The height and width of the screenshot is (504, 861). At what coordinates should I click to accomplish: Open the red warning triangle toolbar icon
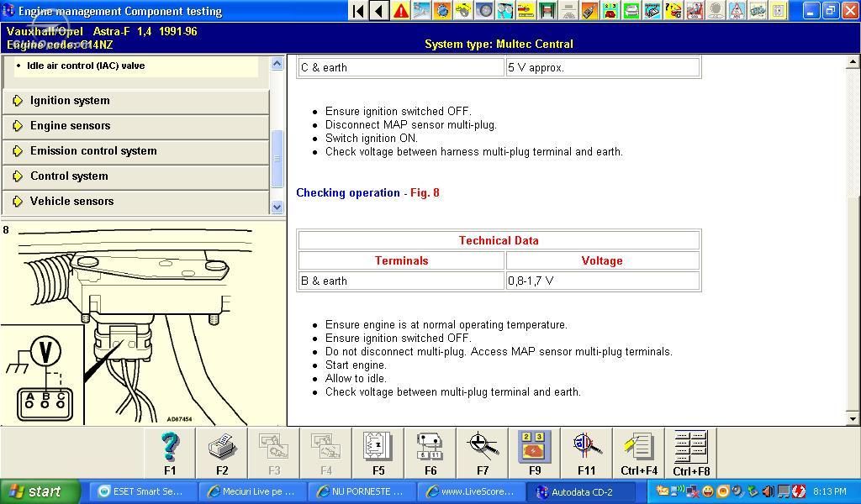coord(401,10)
